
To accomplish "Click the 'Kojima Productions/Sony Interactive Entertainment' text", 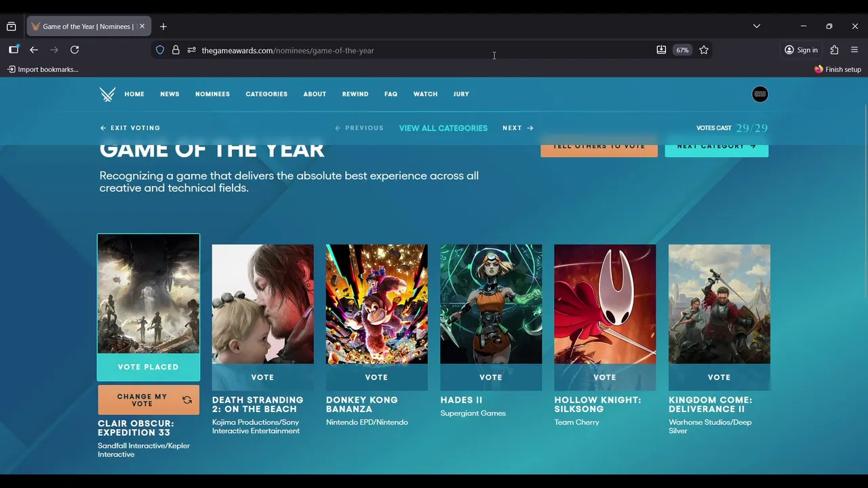I will pyautogui.click(x=256, y=426).
